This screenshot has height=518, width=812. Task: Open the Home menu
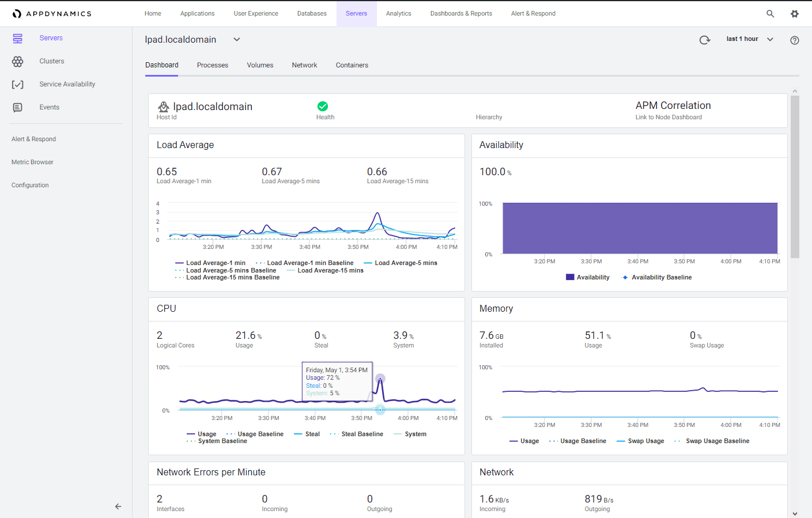153,13
